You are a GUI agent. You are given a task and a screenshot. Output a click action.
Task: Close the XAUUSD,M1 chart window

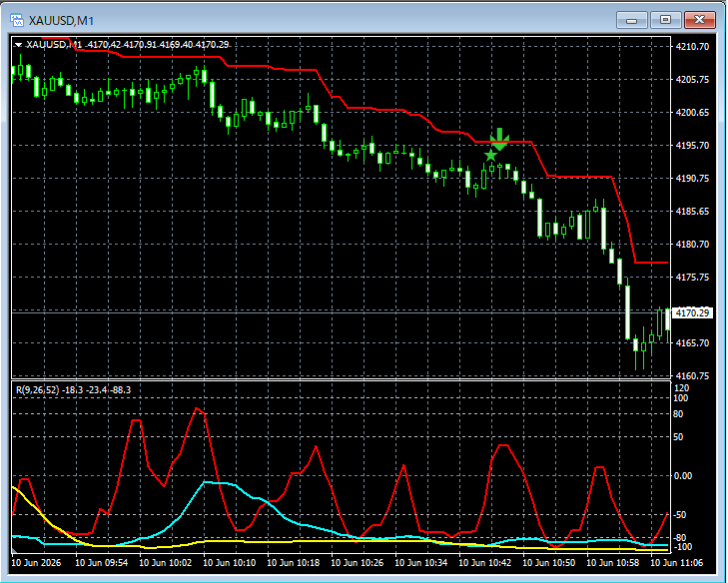[x=700, y=20]
